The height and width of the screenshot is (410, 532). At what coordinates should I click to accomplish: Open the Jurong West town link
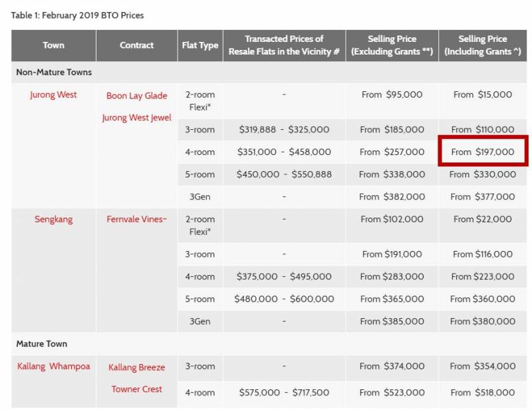click(53, 95)
